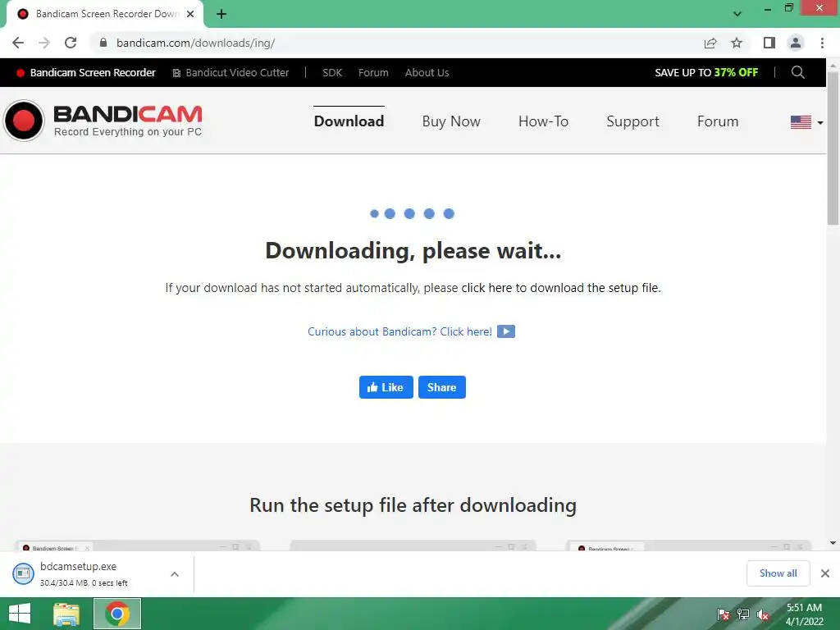Open network tray icon

click(x=743, y=614)
